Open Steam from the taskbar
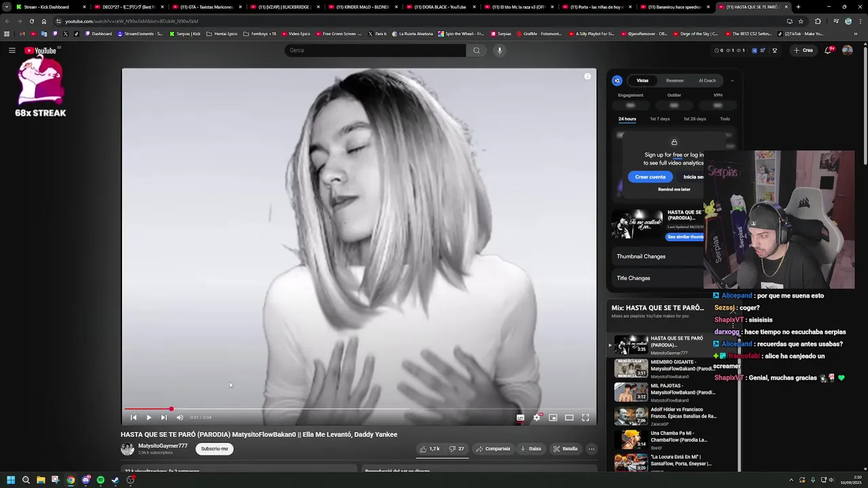This screenshot has height=488, width=868. click(x=115, y=480)
